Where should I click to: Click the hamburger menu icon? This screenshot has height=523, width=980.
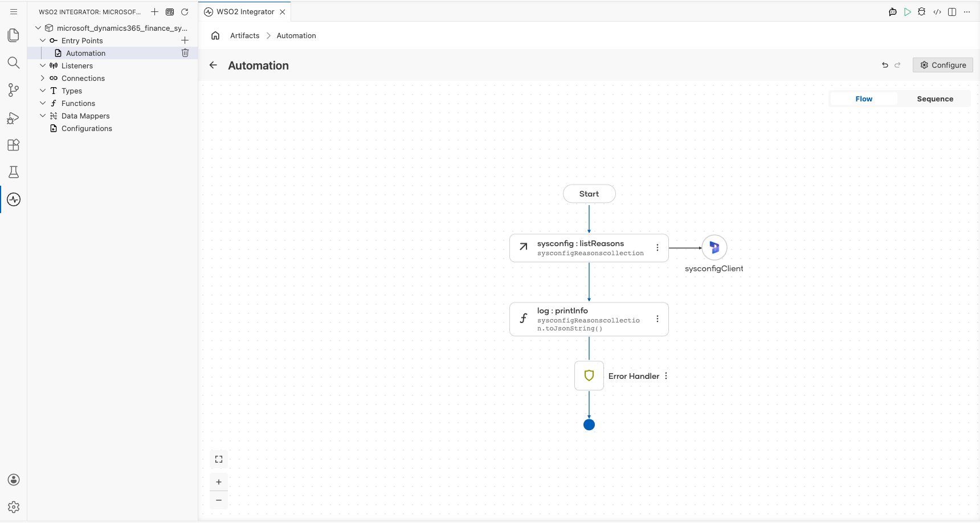click(14, 11)
